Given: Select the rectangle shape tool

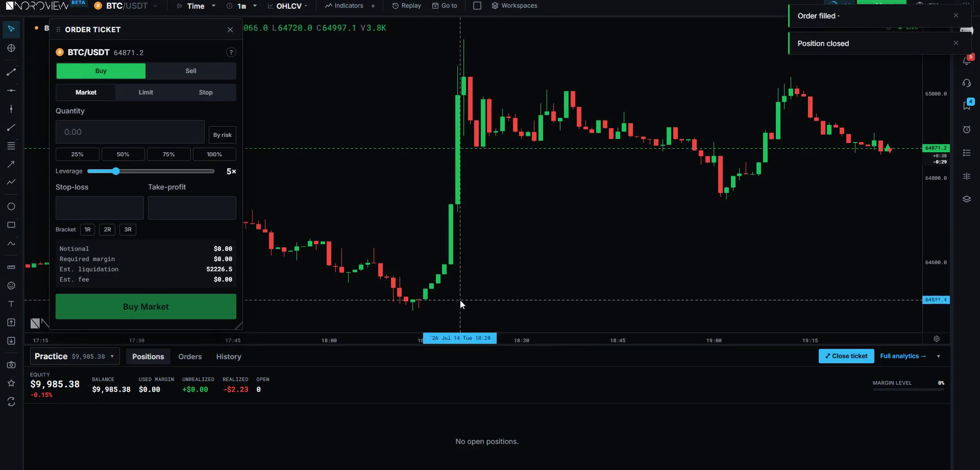Looking at the screenshot, I should click(x=11, y=225).
